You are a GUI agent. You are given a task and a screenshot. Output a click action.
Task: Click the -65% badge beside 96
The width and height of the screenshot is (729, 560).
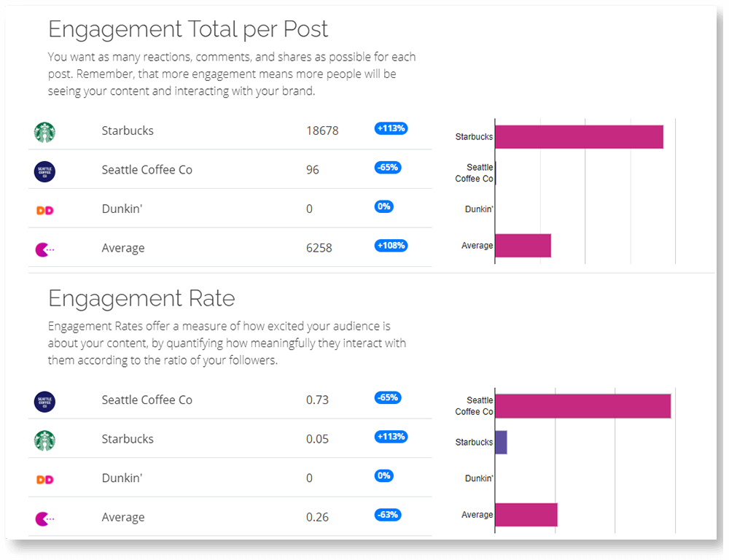[388, 168]
